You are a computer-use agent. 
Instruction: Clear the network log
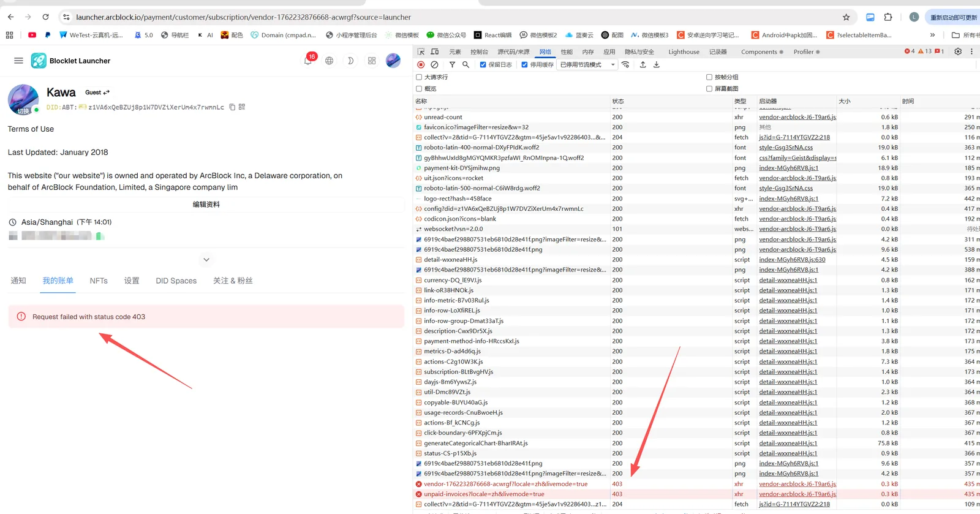(x=434, y=64)
